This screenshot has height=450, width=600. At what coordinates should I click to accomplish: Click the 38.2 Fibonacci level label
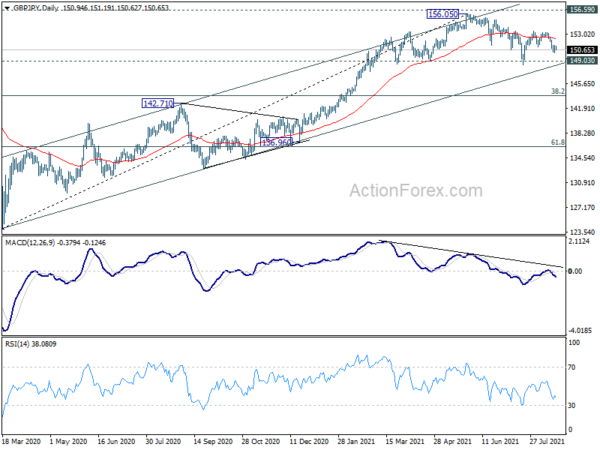[558, 91]
